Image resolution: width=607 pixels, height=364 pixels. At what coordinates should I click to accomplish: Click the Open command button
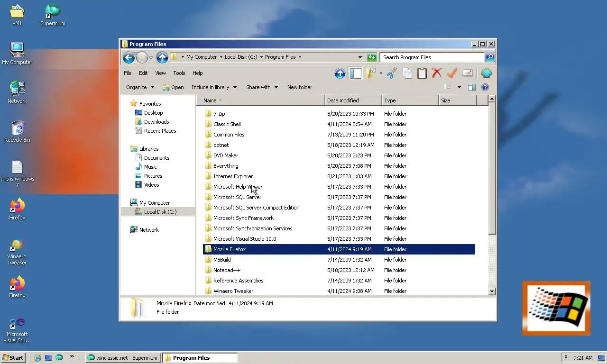tap(173, 87)
